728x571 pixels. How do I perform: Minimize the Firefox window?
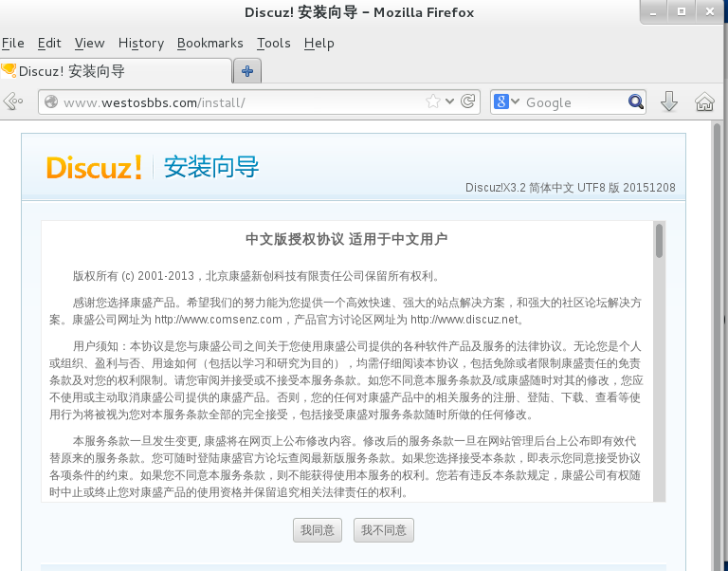(653, 12)
